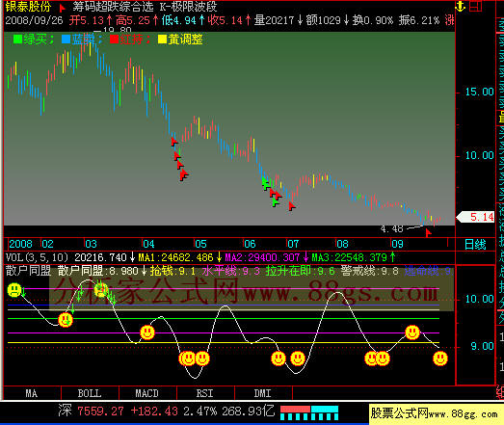Screen dimensions: 504x425
Task: Click the red flag below the 4.48 low
Action: coord(428,232)
